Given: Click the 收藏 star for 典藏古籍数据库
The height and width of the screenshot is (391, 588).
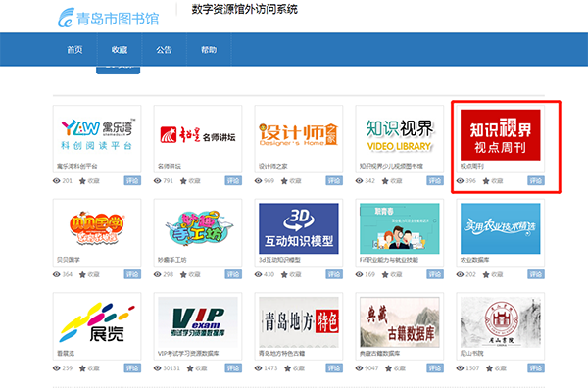Looking at the screenshot, I should click(x=388, y=368).
